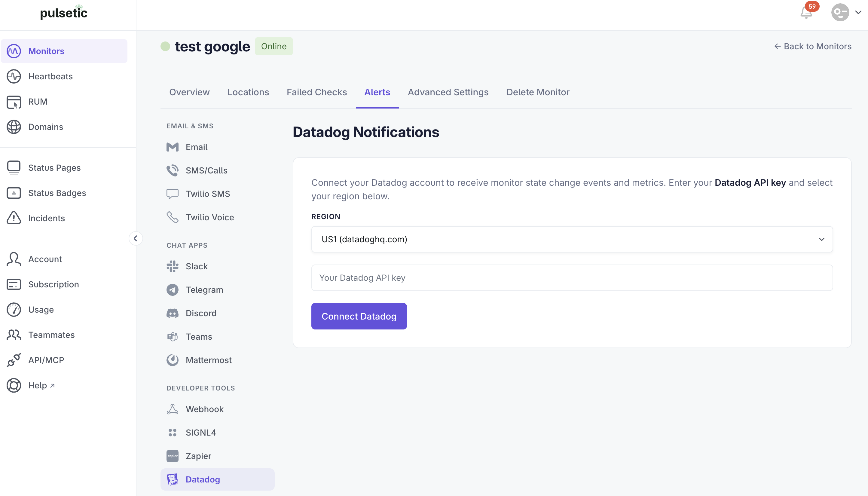Image resolution: width=868 pixels, height=496 pixels.
Task: Open the Subscription sidebar label
Action: click(x=53, y=284)
